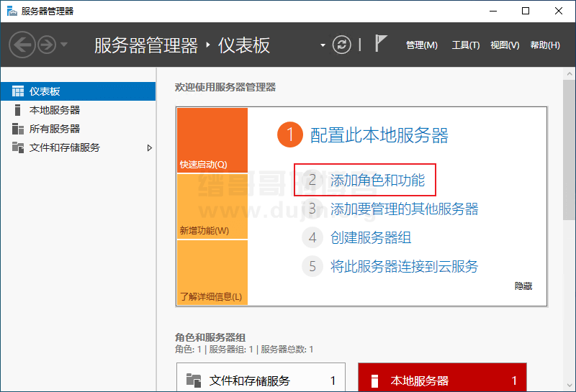Click the forward navigation arrow icon

(x=47, y=45)
